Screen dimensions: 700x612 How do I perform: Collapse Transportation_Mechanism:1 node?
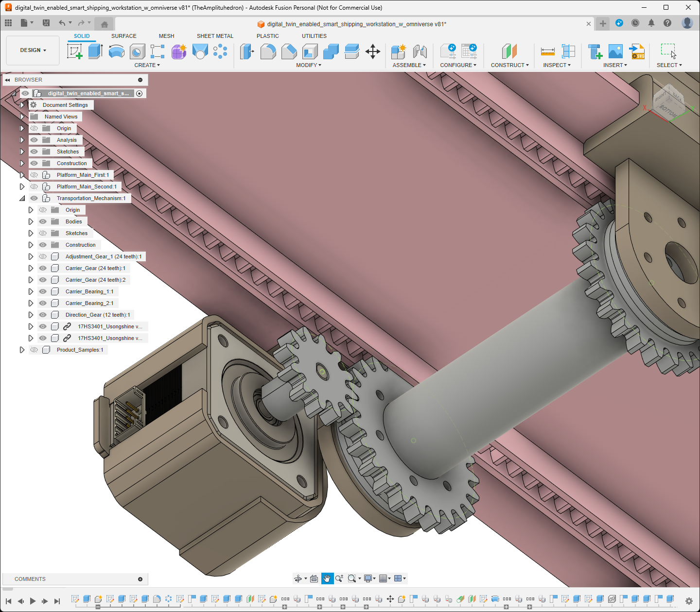(x=22, y=198)
